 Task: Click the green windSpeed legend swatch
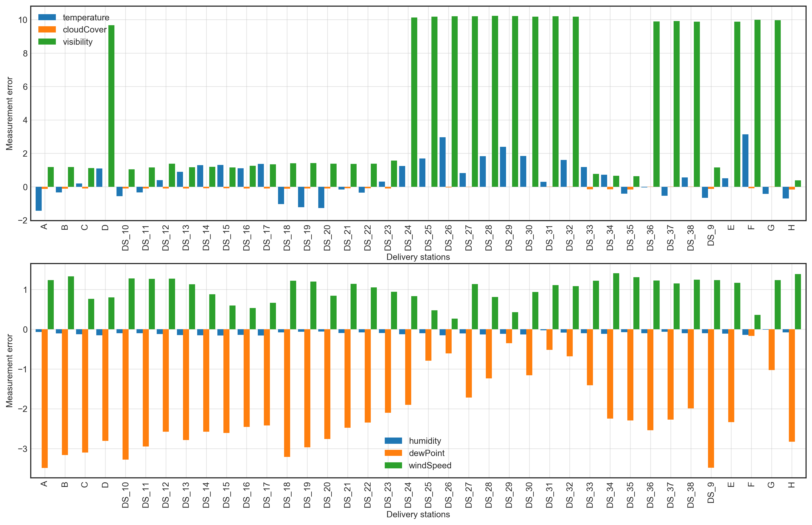click(393, 465)
